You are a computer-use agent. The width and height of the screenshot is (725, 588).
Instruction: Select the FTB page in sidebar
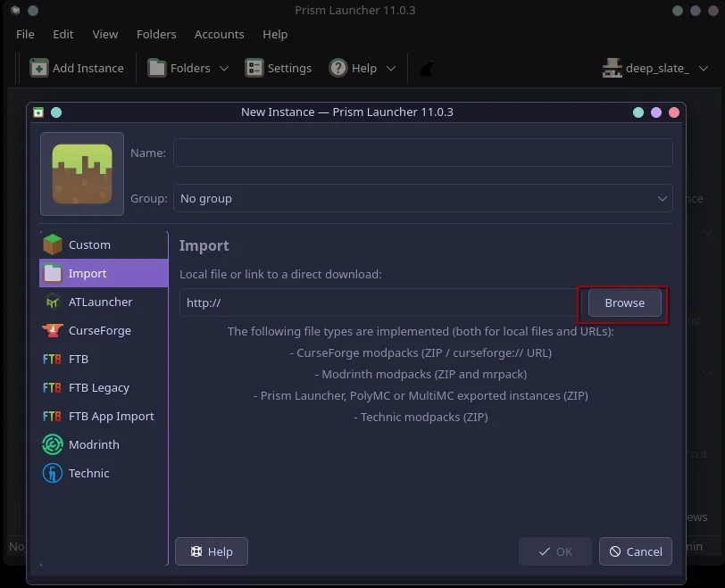[x=104, y=359]
